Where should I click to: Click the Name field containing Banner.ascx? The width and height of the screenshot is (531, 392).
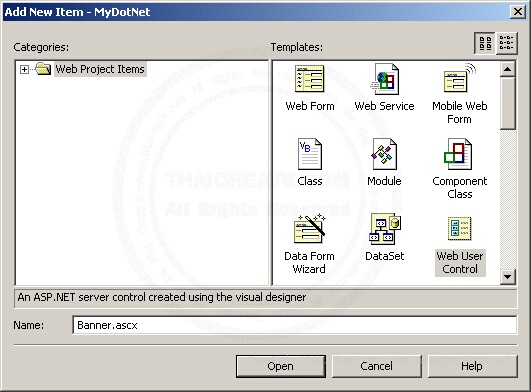[x=295, y=325]
